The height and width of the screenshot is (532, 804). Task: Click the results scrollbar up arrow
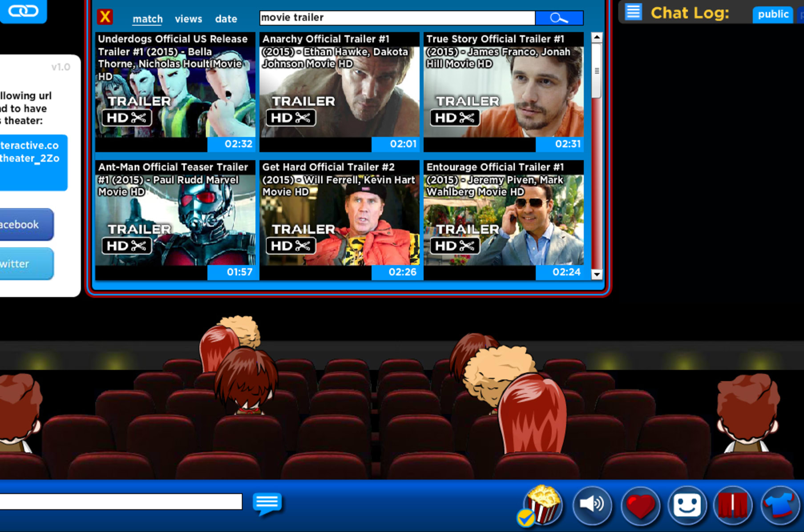tap(597, 37)
